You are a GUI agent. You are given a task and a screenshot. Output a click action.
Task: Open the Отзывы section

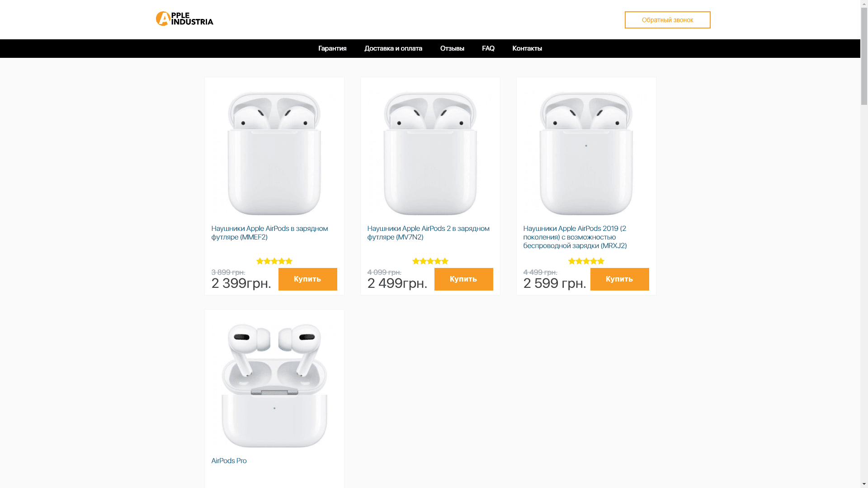452,48
